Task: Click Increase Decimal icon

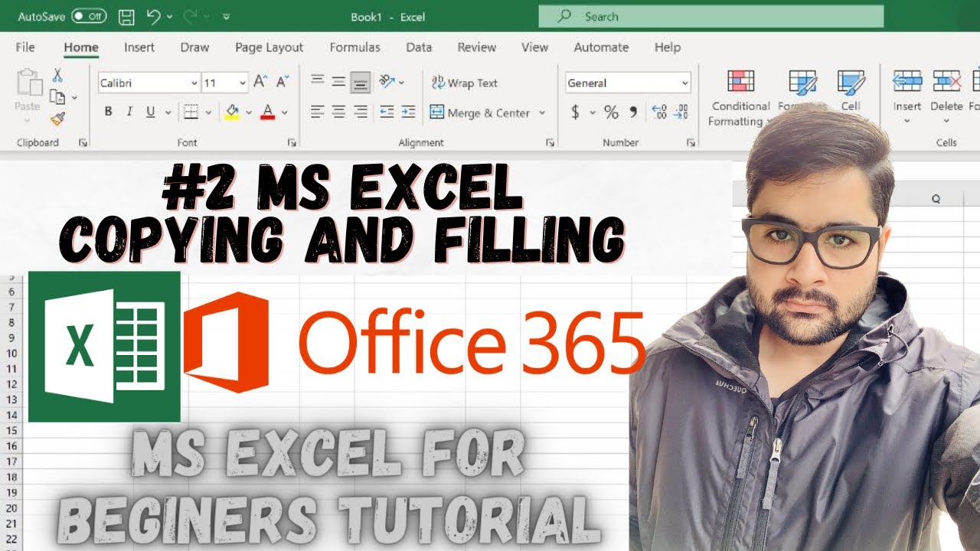Action: (x=658, y=112)
